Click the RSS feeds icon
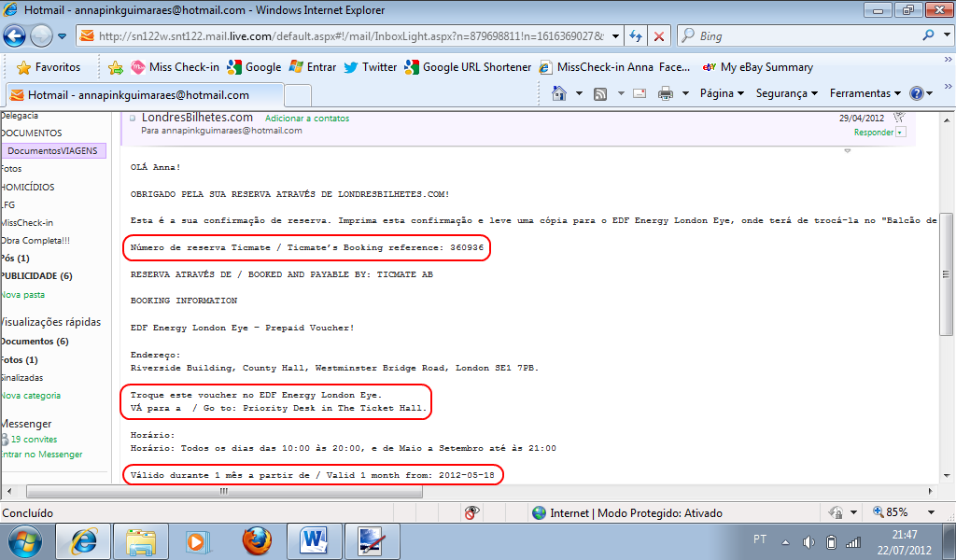 (600, 93)
